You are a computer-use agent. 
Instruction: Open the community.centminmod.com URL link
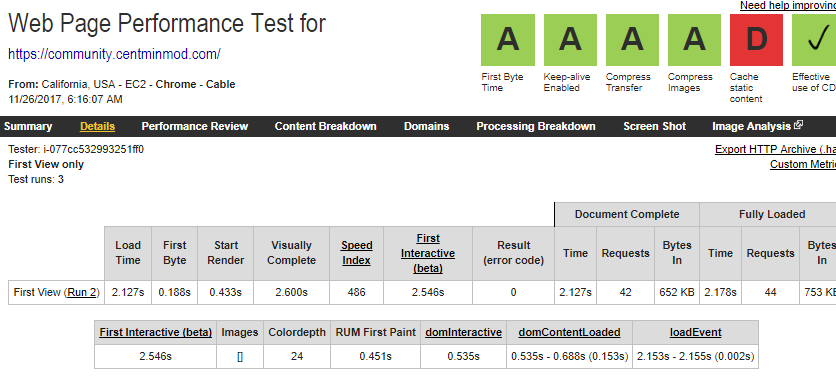point(114,54)
